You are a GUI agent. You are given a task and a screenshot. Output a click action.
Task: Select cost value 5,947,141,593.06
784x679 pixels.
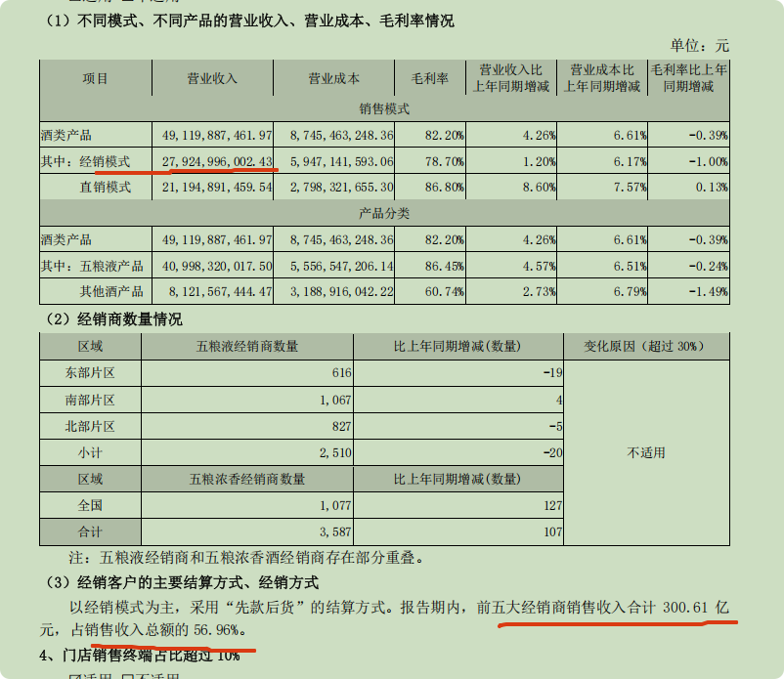(341, 161)
